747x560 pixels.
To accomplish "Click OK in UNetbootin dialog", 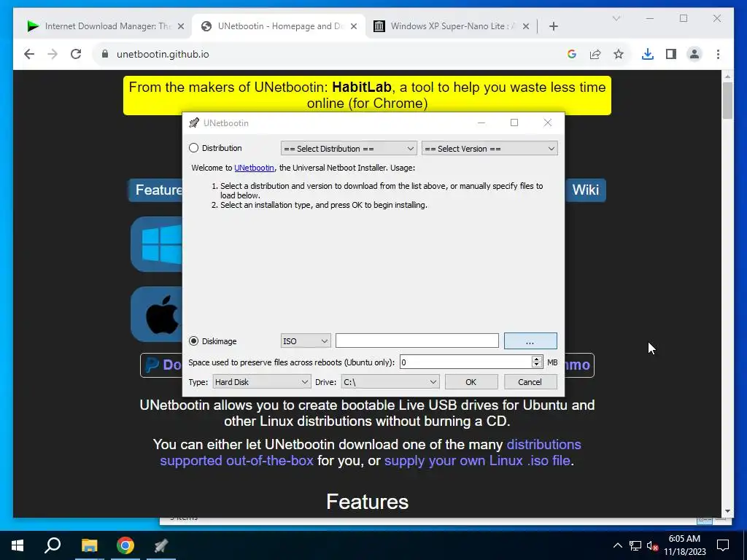I will pos(471,382).
